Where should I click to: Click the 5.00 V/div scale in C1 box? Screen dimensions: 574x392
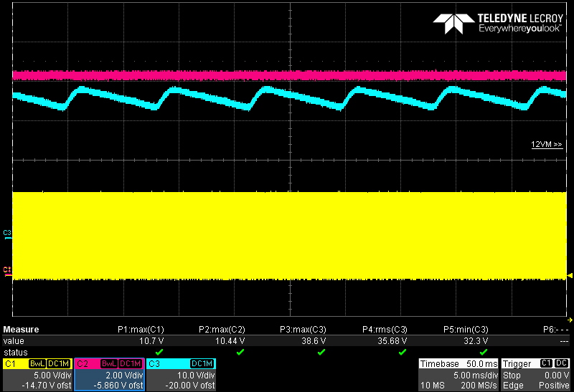click(52, 376)
